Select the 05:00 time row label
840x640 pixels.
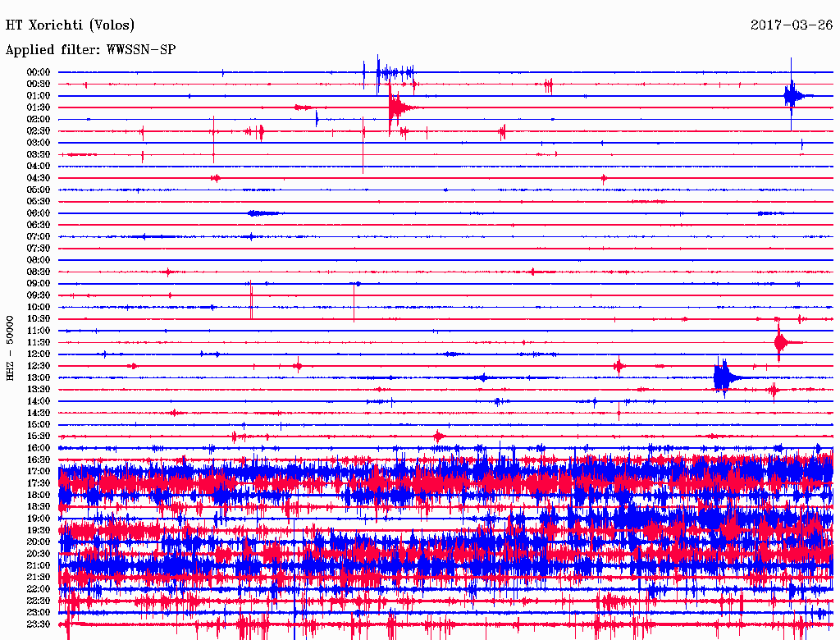pos(39,190)
